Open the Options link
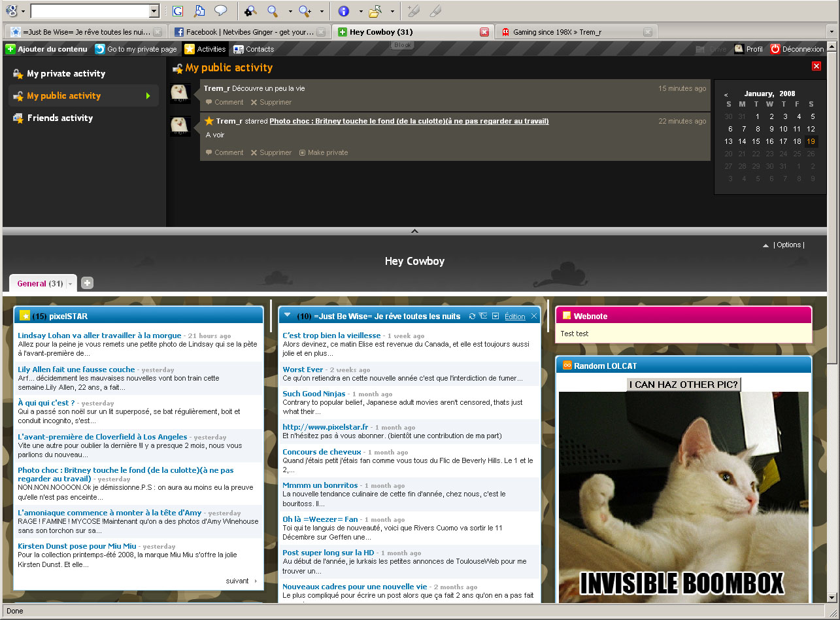 click(x=789, y=245)
